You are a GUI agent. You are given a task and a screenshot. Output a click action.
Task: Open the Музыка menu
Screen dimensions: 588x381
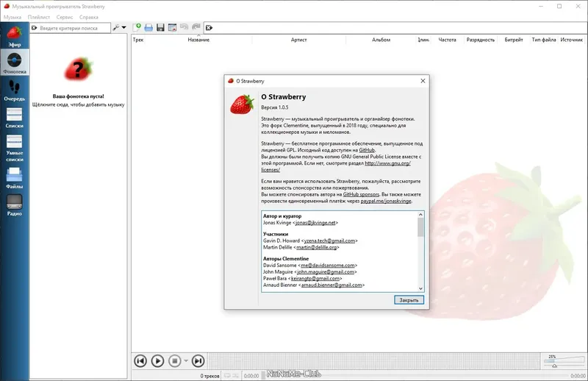[12, 17]
